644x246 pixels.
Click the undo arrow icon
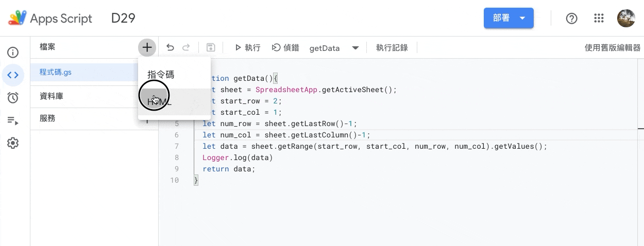[x=170, y=48]
